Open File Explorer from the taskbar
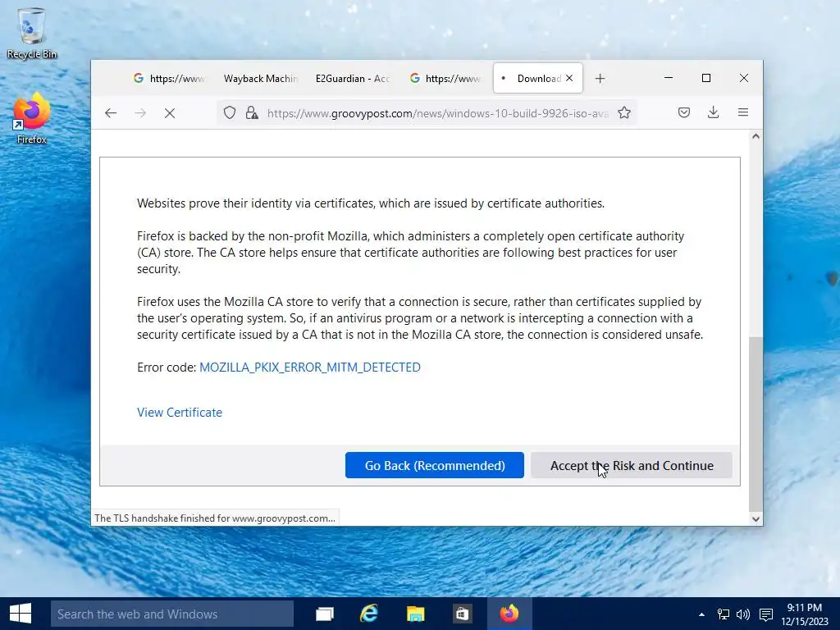The height and width of the screenshot is (630, 840). coord(415,614)
